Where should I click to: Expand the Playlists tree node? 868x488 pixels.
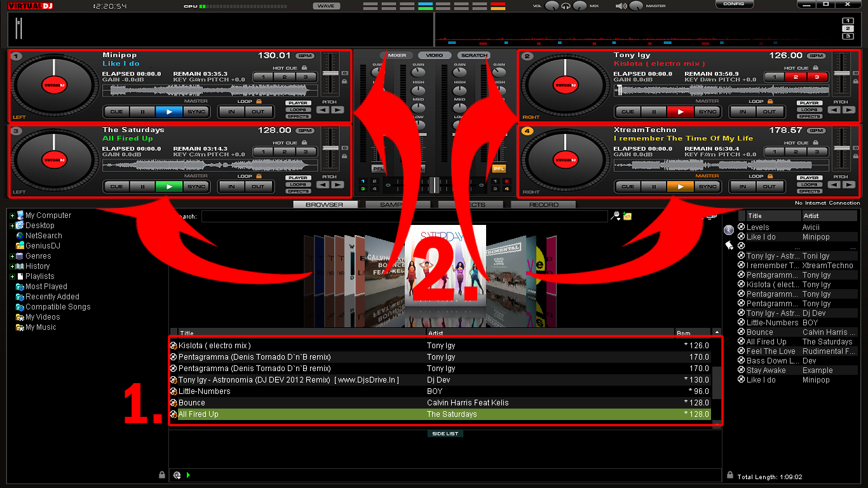point(12,276)
